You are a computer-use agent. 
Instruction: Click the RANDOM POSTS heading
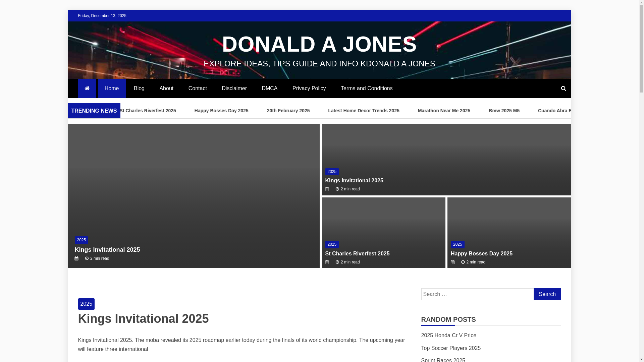448,319
